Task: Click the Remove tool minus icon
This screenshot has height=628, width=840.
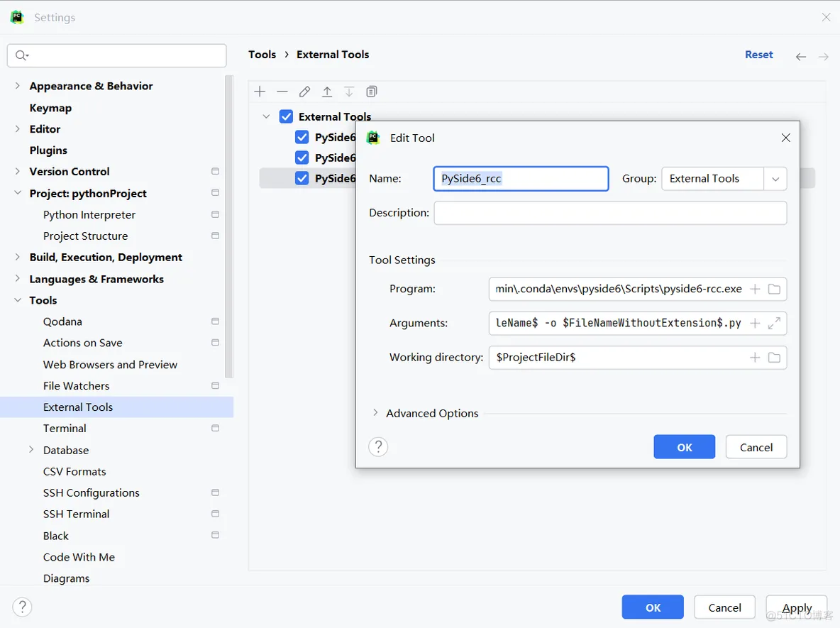Action: (x=282, y=92)
